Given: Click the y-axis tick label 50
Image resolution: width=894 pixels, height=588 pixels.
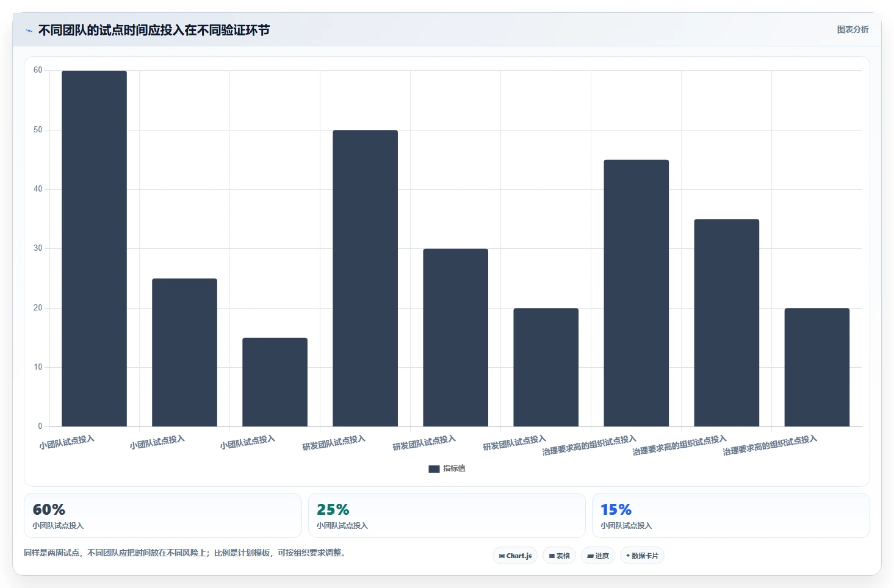Looking at the screenshot, I should pos(38,130).
